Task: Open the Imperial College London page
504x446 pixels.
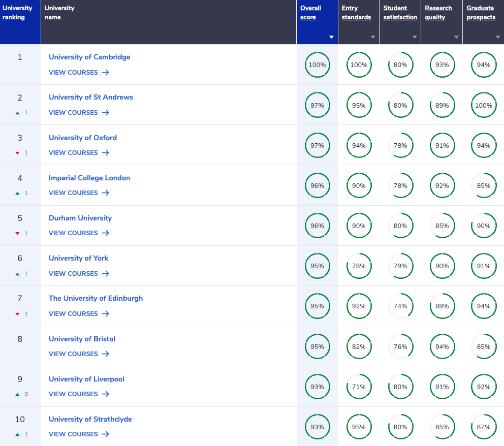Action: coord(89,178)
